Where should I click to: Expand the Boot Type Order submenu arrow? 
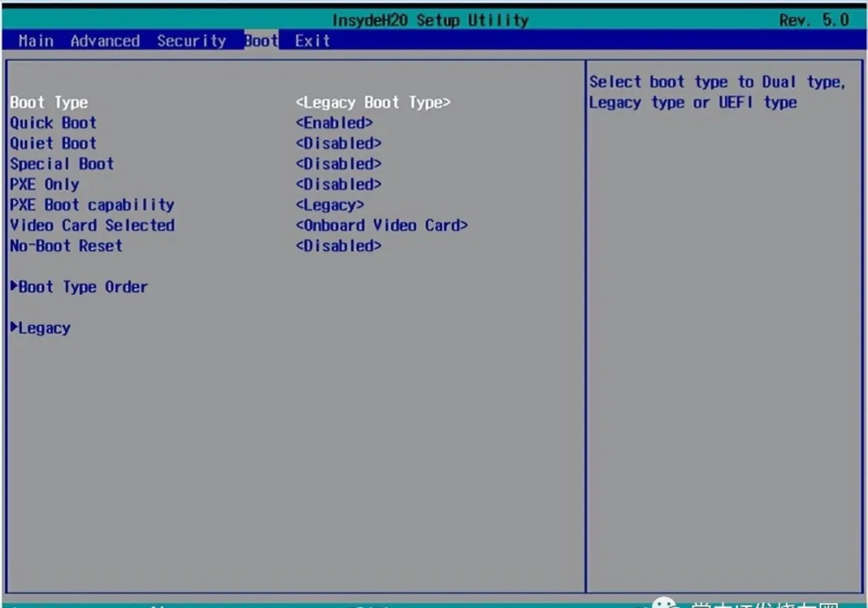click(14, 287)
